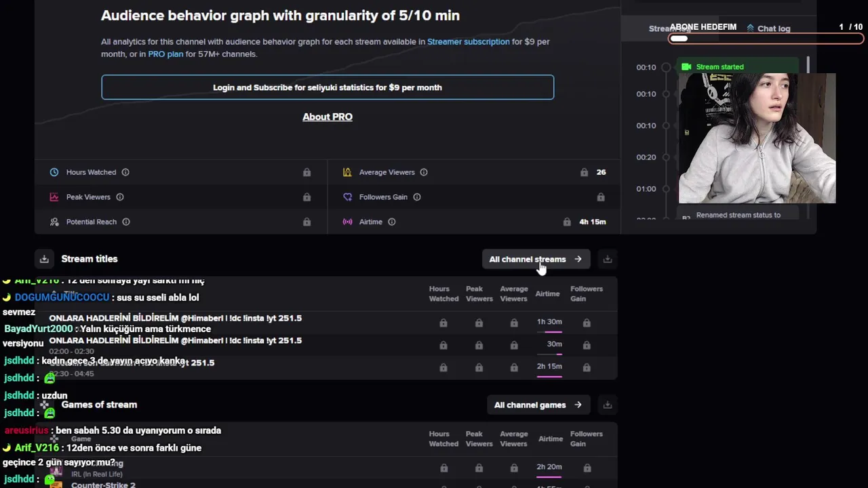Image resolution: width=868 pixels, height=488 pixels.
Task: Click chat username DOGUMGUNUCOOCU
Action: click(x=62, y=298)
